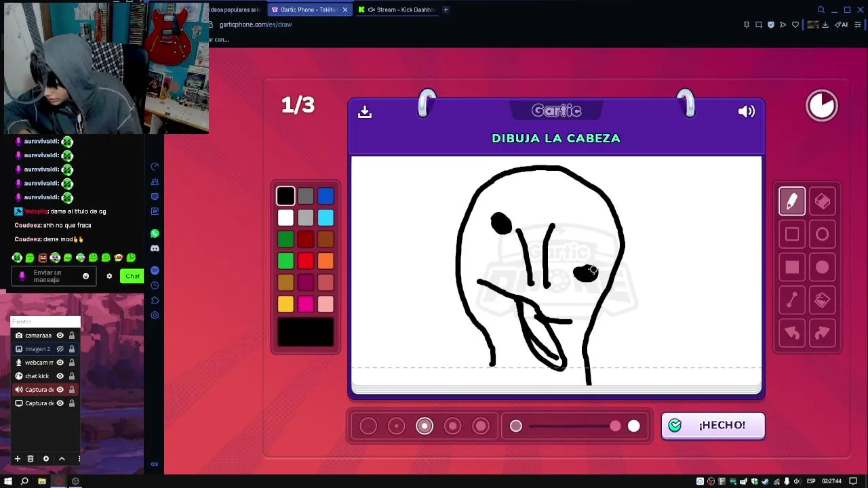Lock the chat kick source
Viewport: 868px width, 488px height.
coord(71,376)
